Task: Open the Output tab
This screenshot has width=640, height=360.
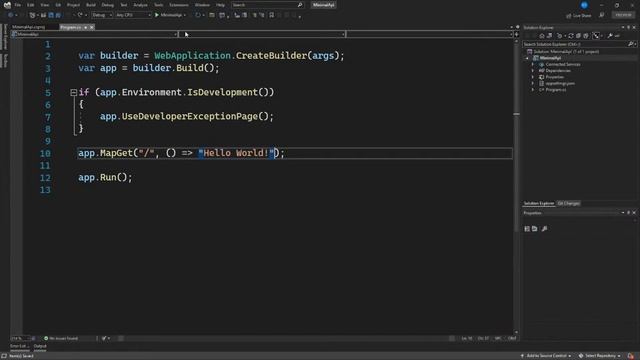Action: point(40,346)
